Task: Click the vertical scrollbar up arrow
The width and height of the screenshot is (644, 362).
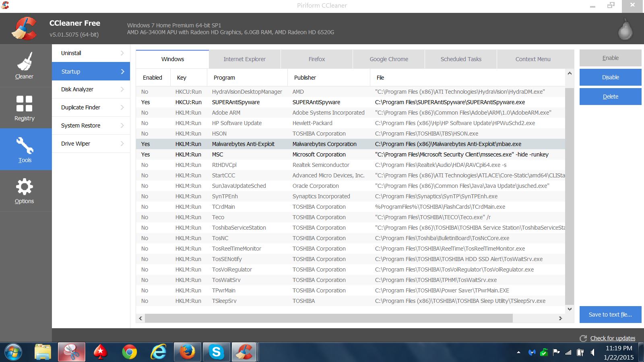Action: point(570,73)
